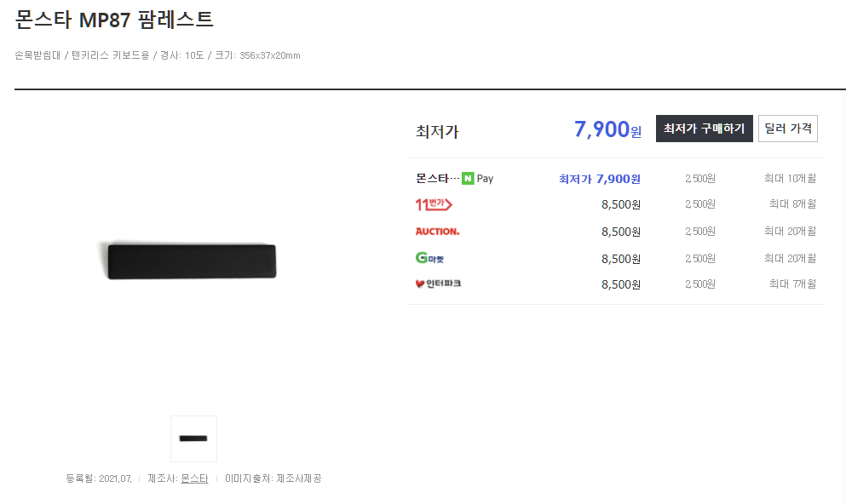
Task: Click the 인터파크 store logo
Action: 438,283
